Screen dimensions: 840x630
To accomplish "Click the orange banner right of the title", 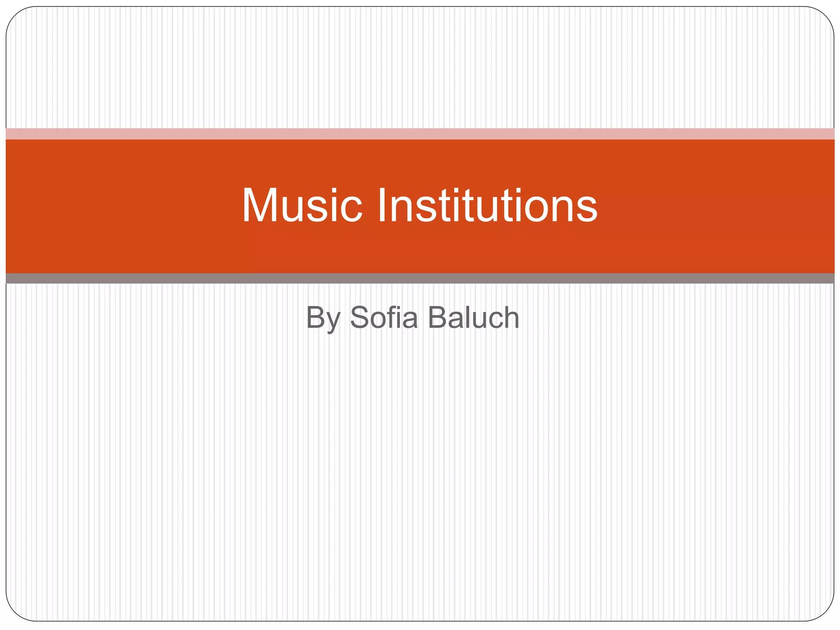I will click(718, 205).
